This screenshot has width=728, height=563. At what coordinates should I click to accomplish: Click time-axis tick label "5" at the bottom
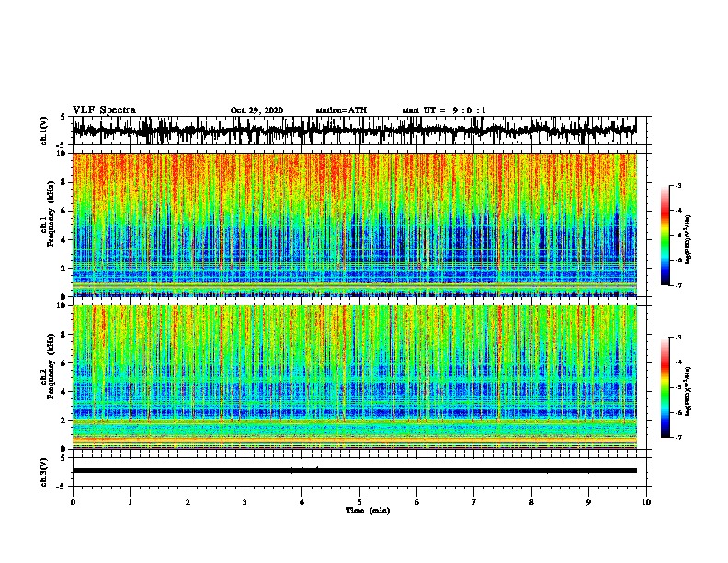click(359, 501)
